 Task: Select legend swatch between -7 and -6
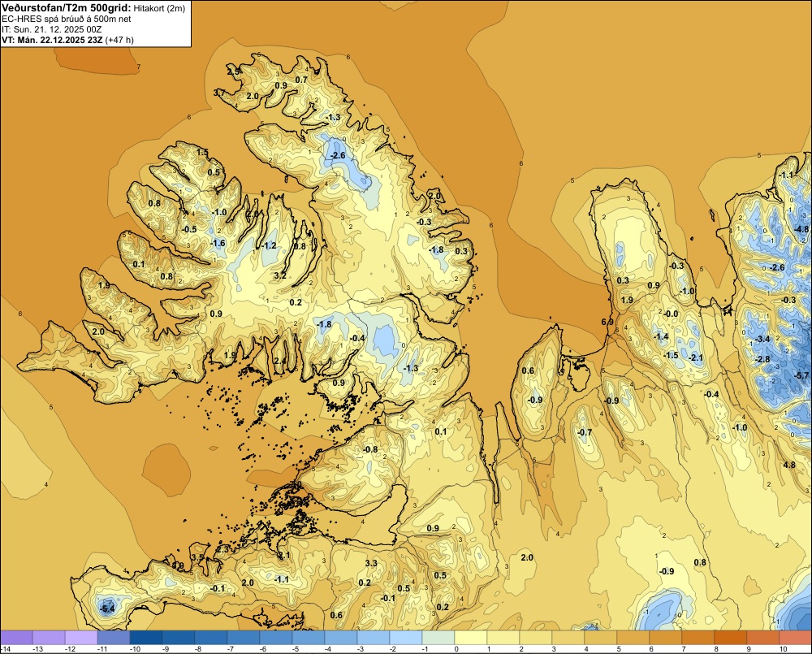point(244,638)
